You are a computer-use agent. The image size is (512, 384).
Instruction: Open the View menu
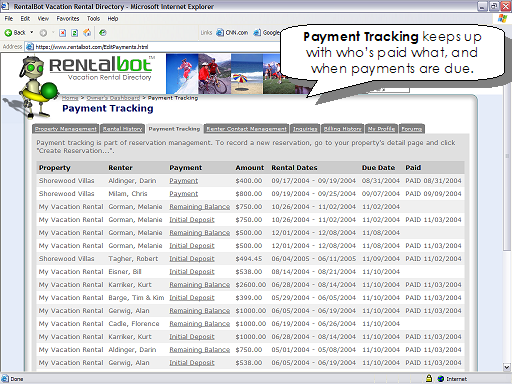click(43, 19)
